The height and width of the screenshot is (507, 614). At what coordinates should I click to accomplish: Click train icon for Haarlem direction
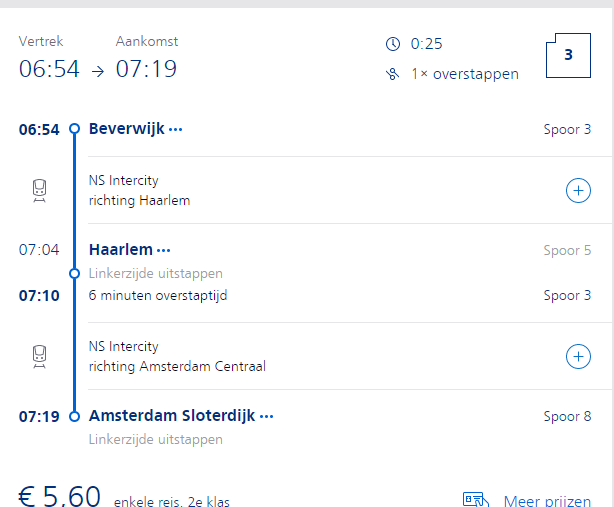pos(39,190)
